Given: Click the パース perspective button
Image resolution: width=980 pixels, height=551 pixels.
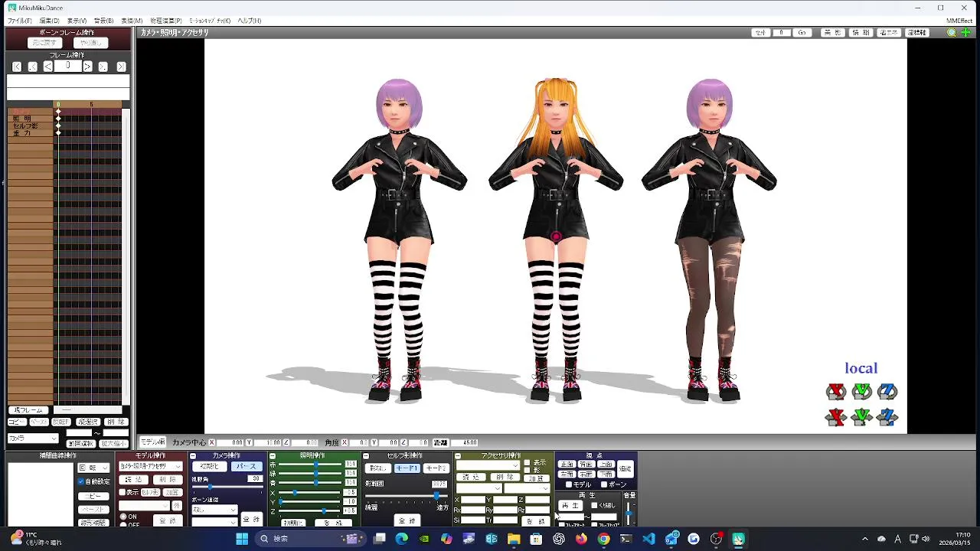Looking at the screenshot, I should [246, 466].
